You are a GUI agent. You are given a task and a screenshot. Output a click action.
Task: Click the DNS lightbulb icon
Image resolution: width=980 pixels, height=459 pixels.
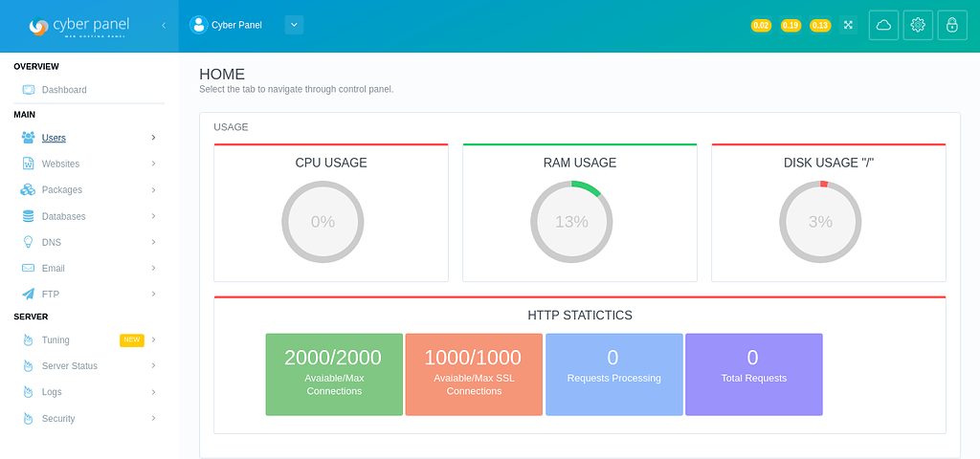[x=29, y=242]
